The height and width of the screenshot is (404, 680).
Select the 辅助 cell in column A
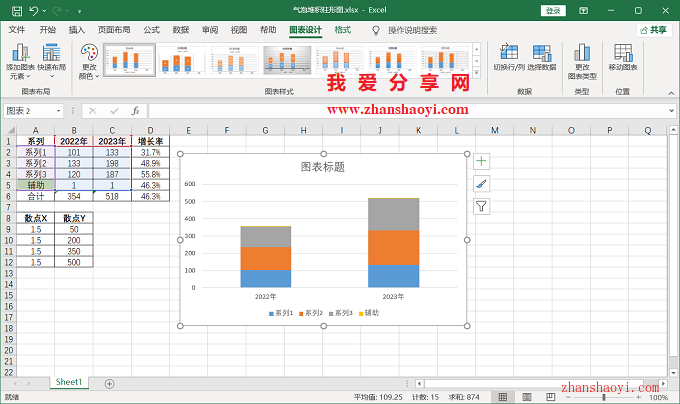(36, 185)
